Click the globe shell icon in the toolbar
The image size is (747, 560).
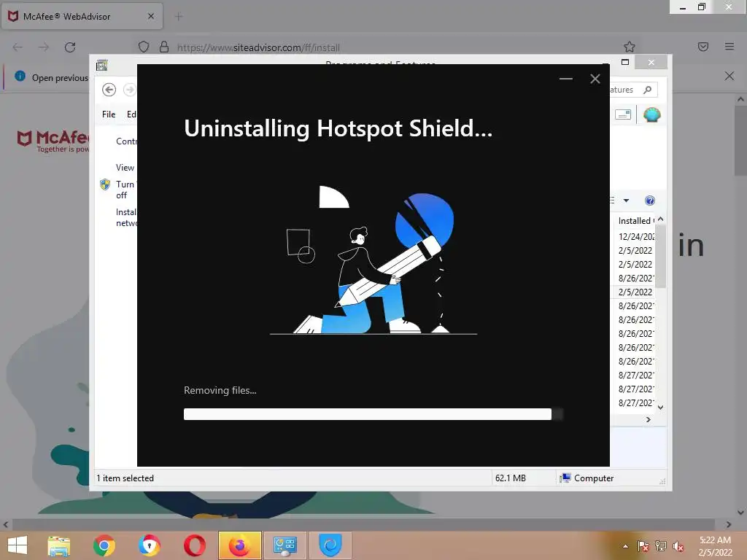pos(651,114)
